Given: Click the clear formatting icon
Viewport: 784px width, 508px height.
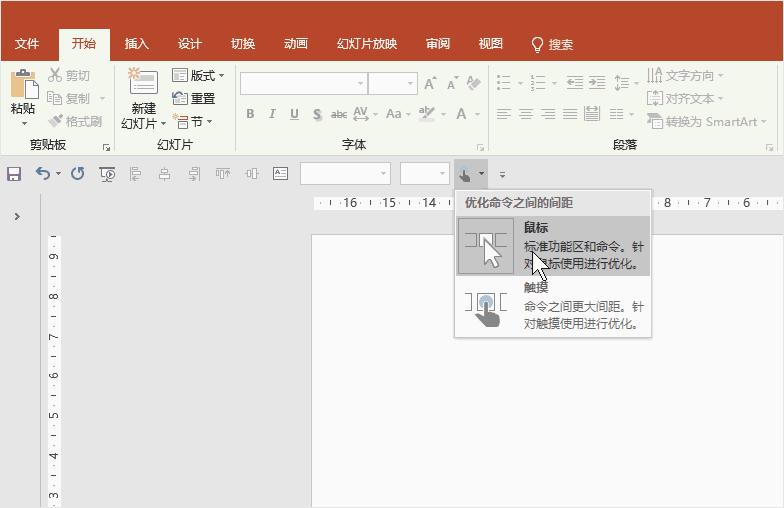Looking at the screenshot, I should point(474,83).
